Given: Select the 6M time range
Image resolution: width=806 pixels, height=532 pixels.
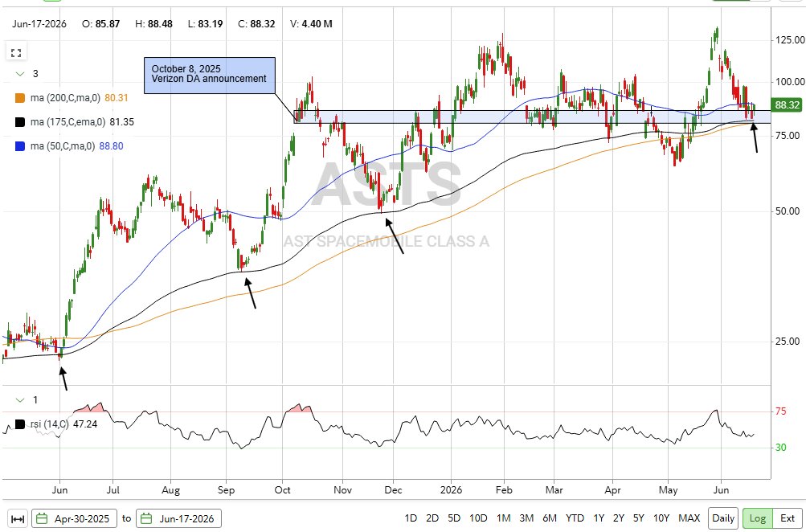Looking at the screenshot, I should (550, 518).
